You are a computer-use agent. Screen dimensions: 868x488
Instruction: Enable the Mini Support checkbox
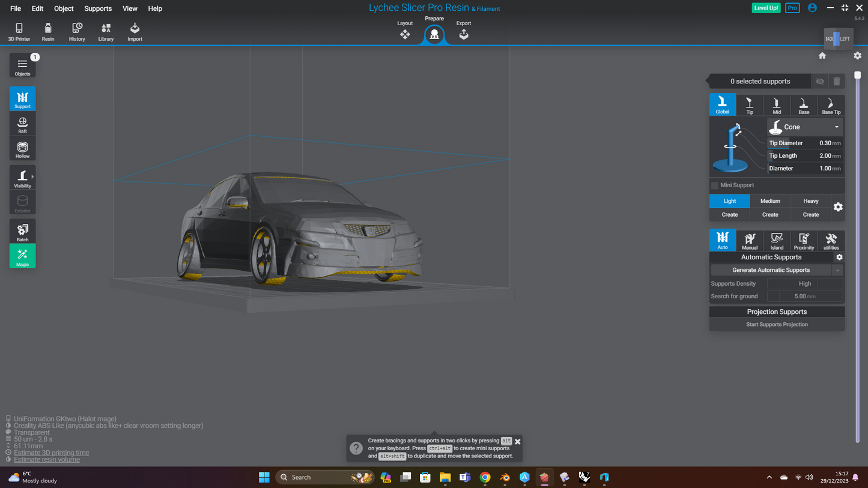coord(714,185)
